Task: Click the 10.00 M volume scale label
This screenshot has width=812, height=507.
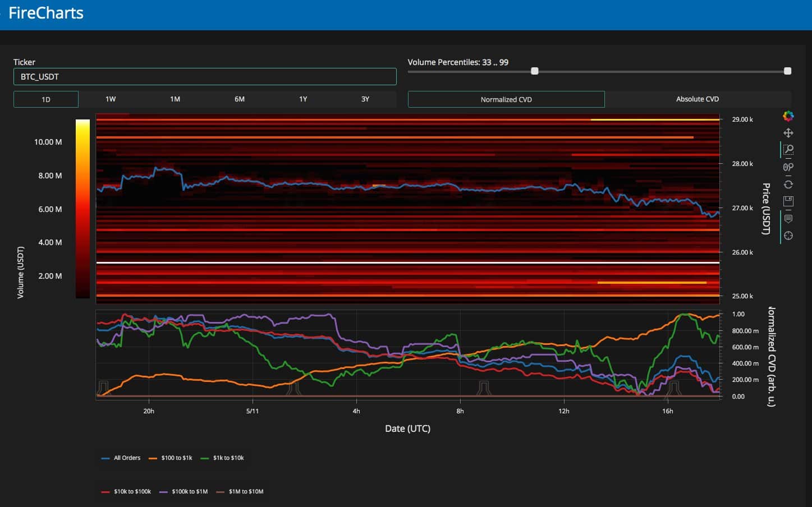Action: pyautogui.click(x=48, y=142)
